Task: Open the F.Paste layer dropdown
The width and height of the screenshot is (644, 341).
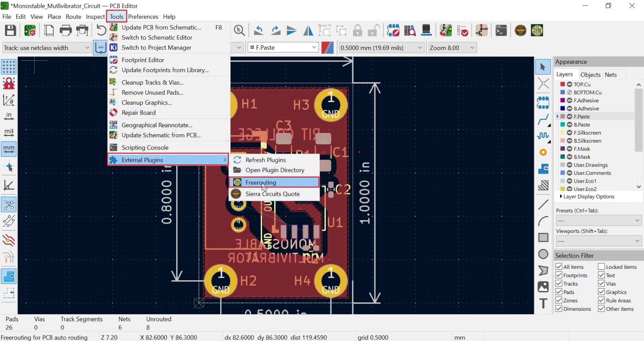Action: 314,47
